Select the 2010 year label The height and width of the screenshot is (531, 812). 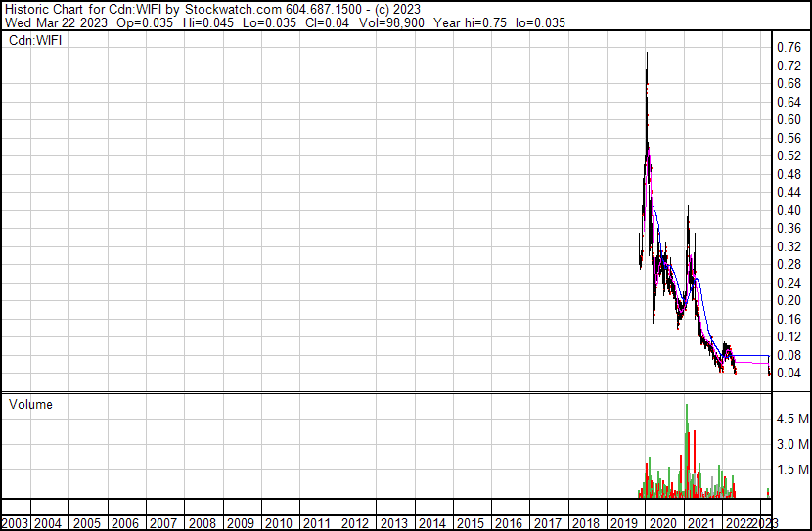279,523
